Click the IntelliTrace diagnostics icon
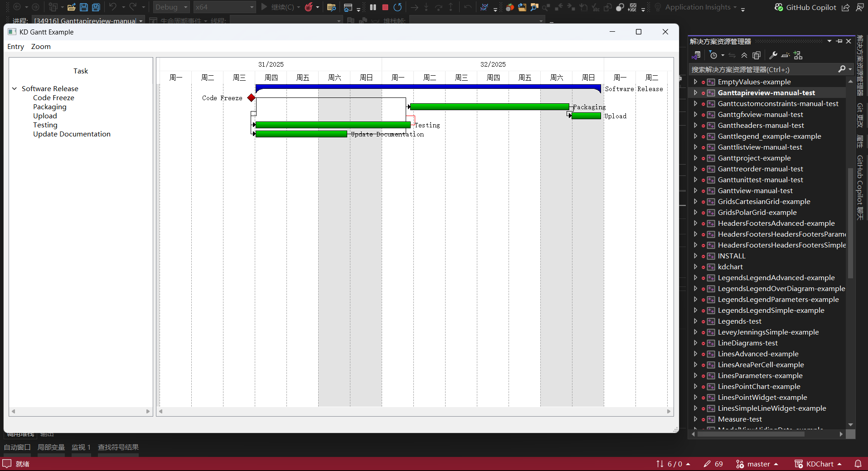868x471 pixels. point(484,7)
